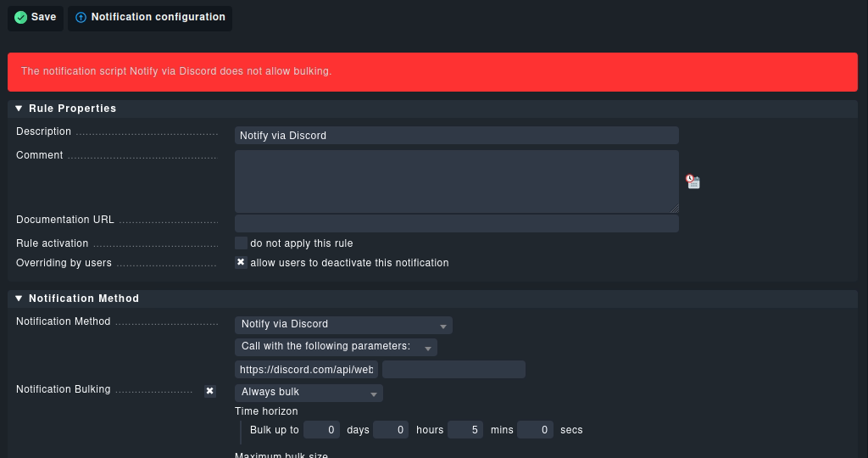
Task: Click the Discord webhook URL field
Action: 306,370
